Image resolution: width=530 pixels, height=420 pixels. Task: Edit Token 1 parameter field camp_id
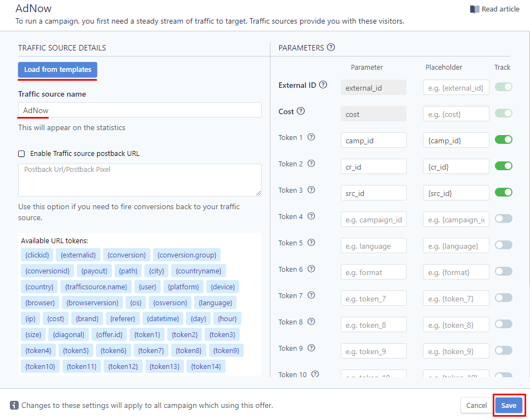tap(373, 140)
